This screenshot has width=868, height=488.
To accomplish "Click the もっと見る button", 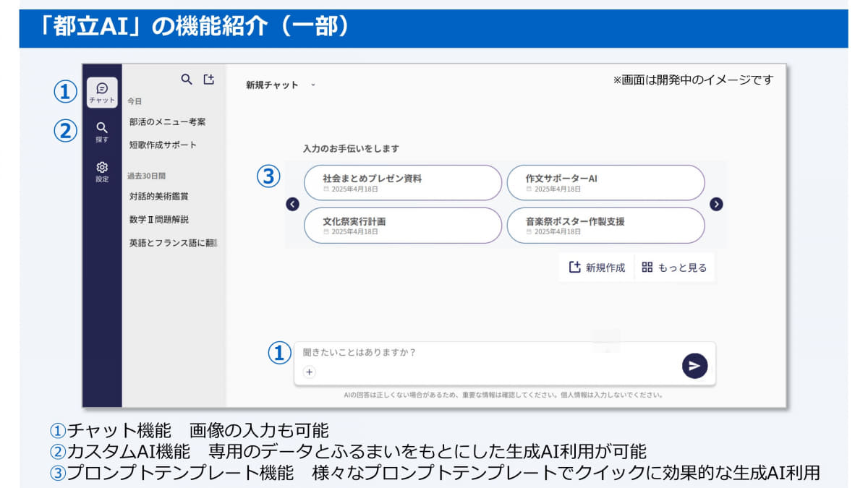I will (675, 267).
